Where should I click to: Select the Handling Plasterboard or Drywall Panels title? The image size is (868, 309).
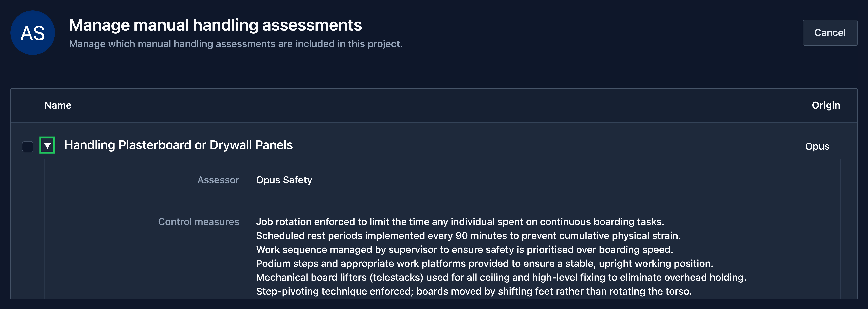point(179,145)
